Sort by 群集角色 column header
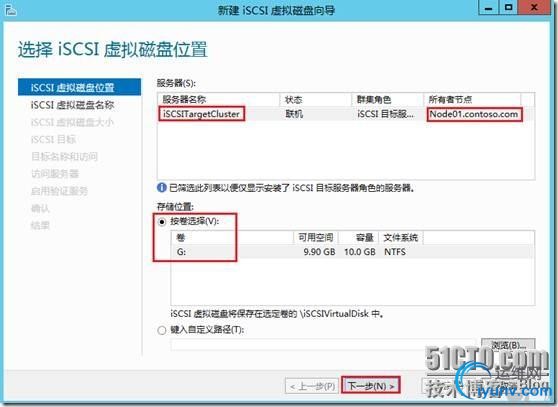The width and height of the screenshot is (558, 407). [x=388, y=100]
